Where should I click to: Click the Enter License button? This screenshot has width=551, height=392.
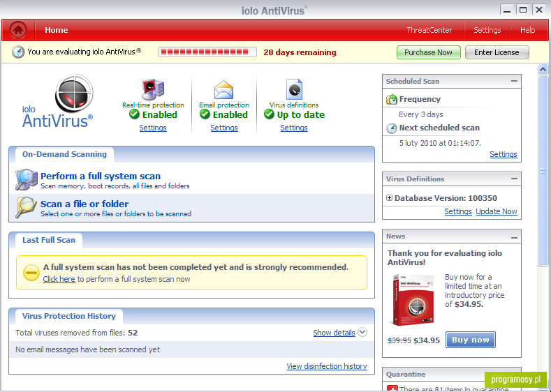point(497,52)
